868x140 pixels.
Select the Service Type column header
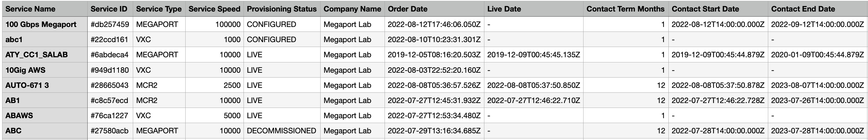[159, 9]
